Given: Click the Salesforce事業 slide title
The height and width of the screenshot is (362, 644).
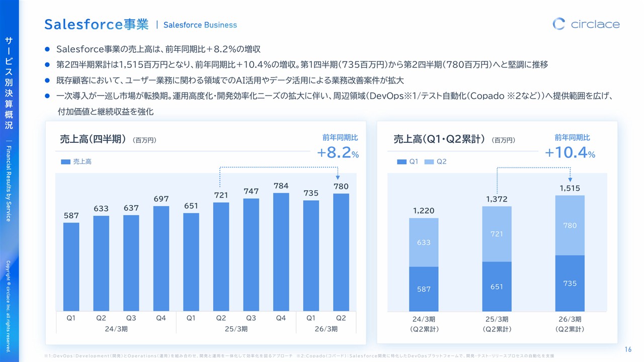Looking at the screenshot, I should tap(96, 24).
